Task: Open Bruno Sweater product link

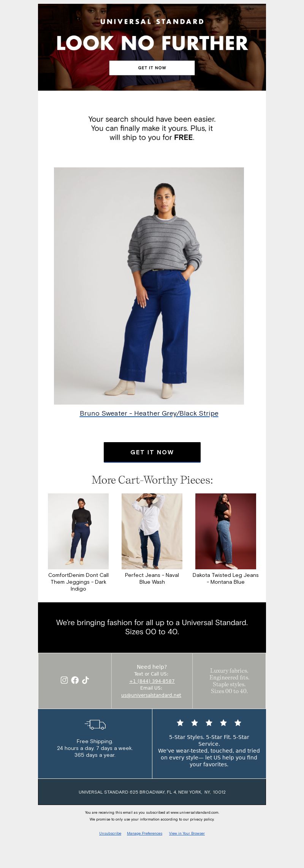Action: pyautogui.click(x=149, y=413)
